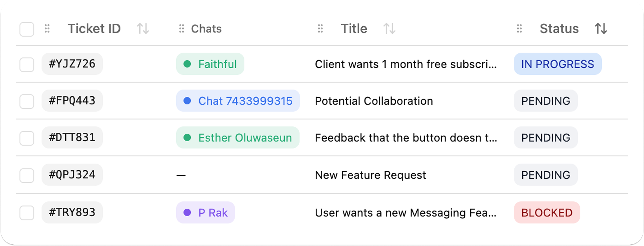
Task: Open the IN PROGRESS status badge
Action: coord(558,64)
